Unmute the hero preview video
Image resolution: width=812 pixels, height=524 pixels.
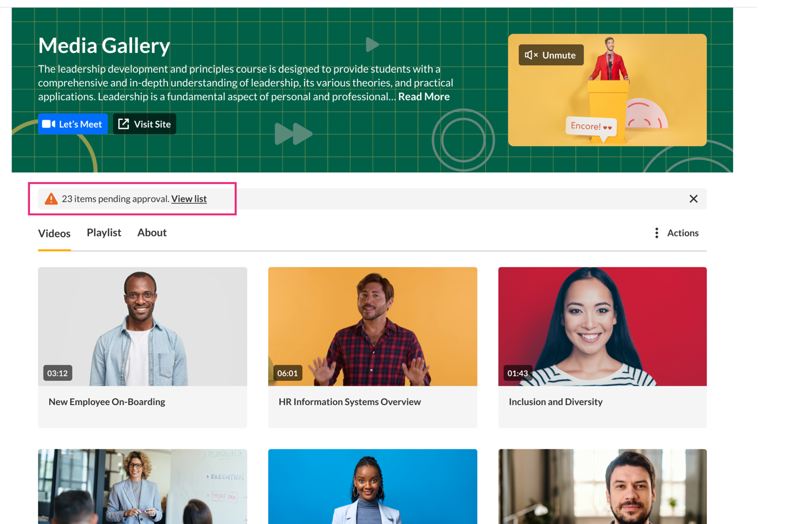tap(551, 55)
